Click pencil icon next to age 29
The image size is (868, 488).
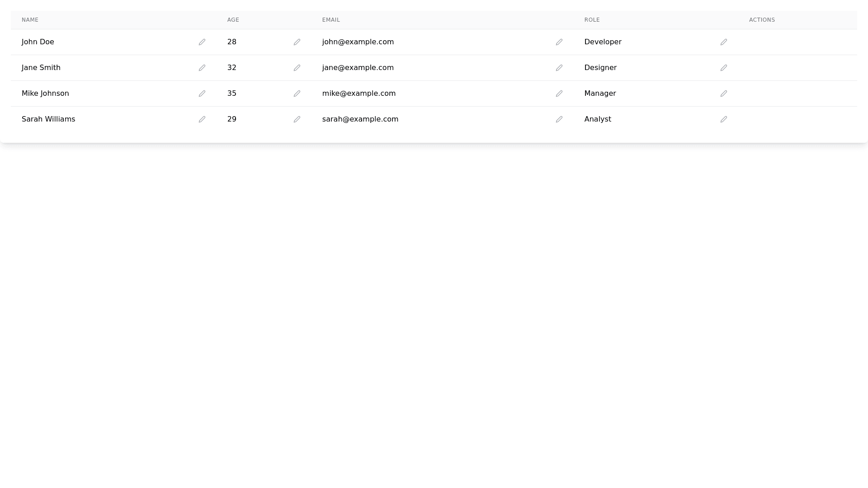(x=297, y=119)
